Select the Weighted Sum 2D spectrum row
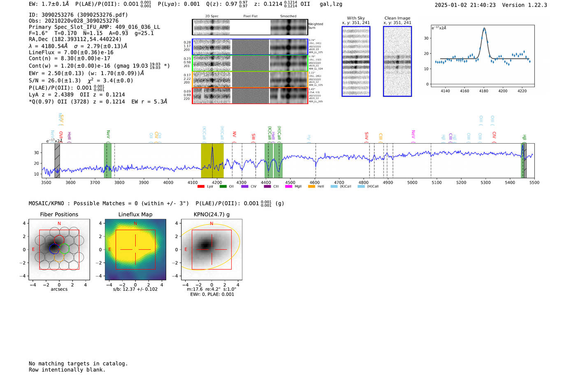The height and width of the screenshot is (392, 576). [x=250, y=27]
